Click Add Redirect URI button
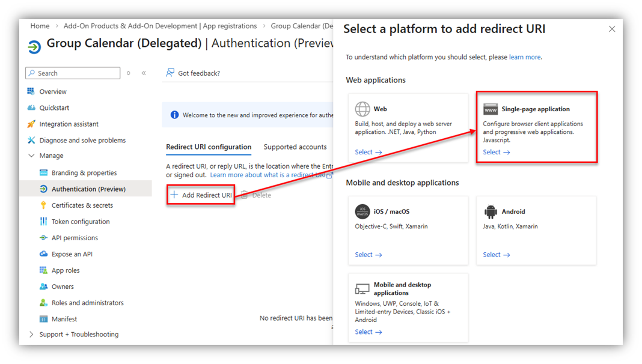Image resolution: width=642 pixels, height=364 pixels. (x=201, y=195)
